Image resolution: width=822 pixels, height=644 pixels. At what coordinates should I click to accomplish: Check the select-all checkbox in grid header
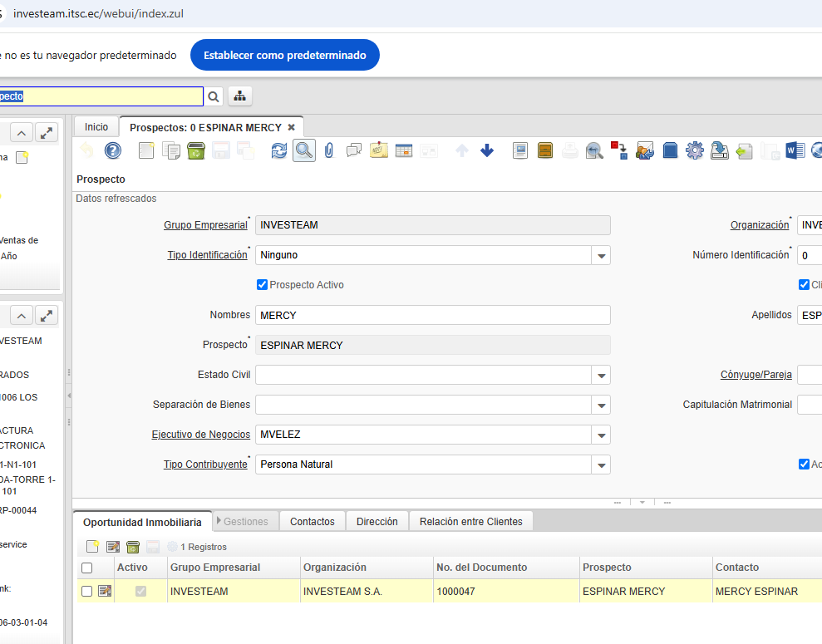click(87, 568)
